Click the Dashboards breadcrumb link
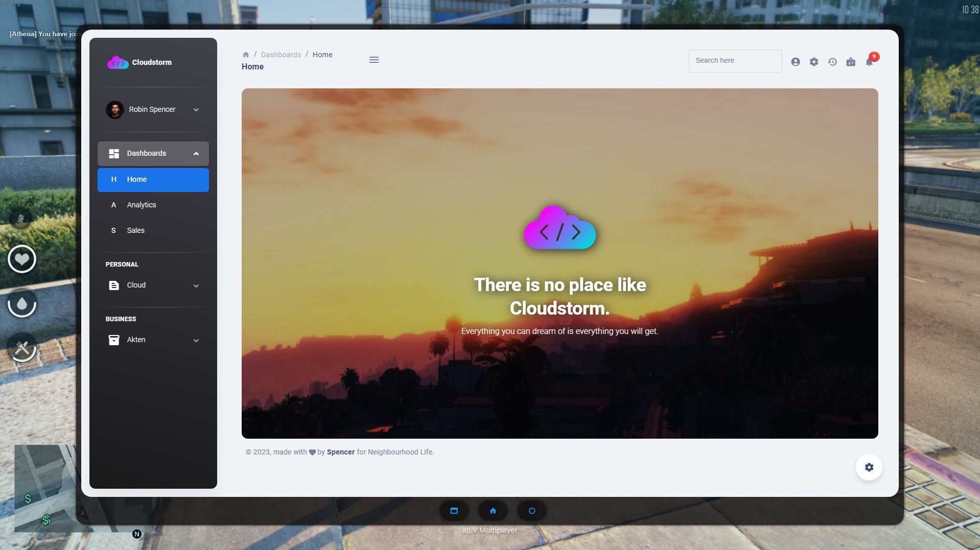The height and width of the screenshot is (550, 980). click(281, 55)
